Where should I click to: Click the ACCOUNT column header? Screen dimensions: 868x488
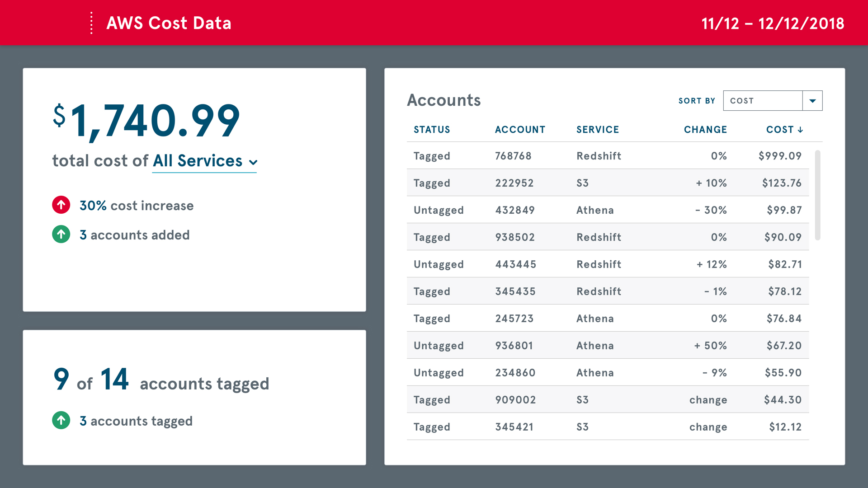pyautogui.click(x=520, y=130)
